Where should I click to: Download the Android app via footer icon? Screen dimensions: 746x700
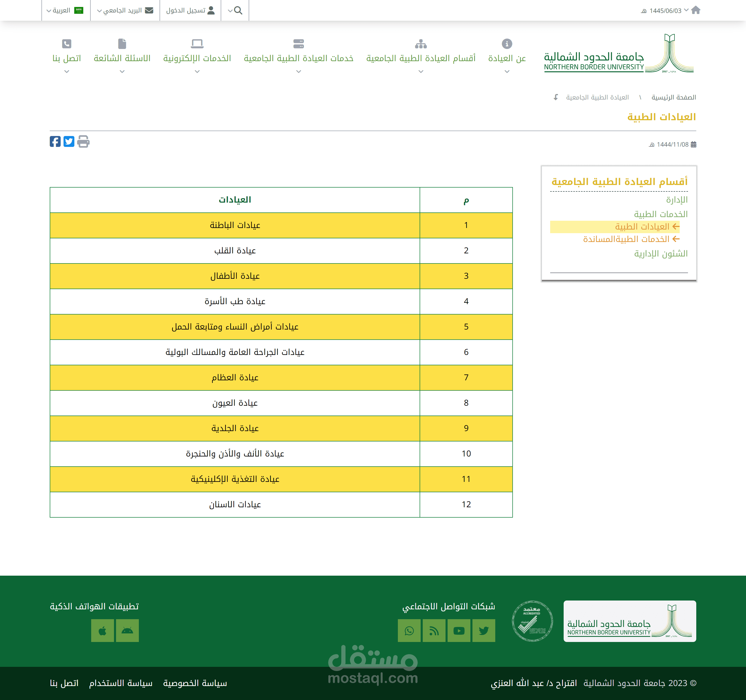127,631
